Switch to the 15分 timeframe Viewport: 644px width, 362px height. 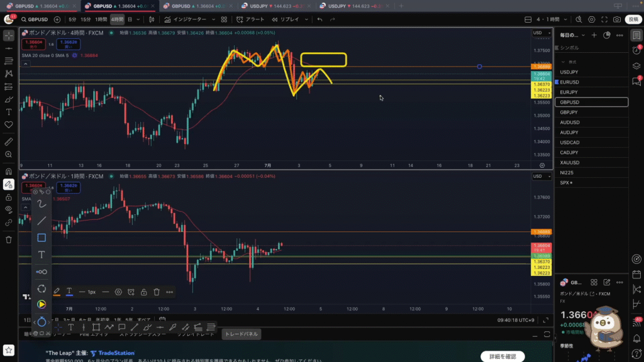click(86, 19)
